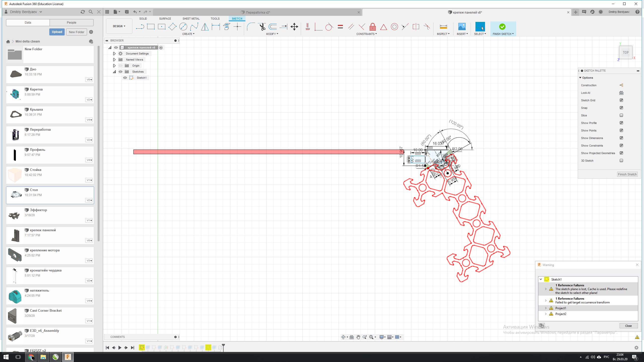Select the Move/Copy tool
The image size is (644, 362).
coord(294,27)
